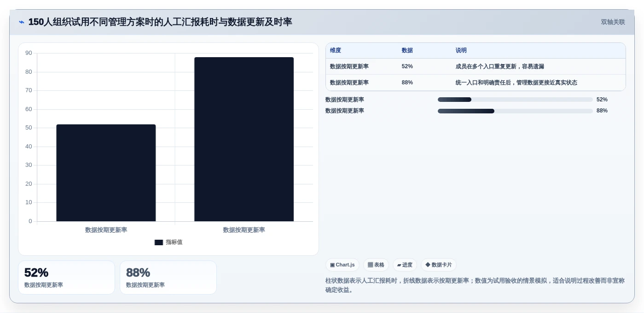Click the x-axis label under the 88 bar

coord(244,230)
